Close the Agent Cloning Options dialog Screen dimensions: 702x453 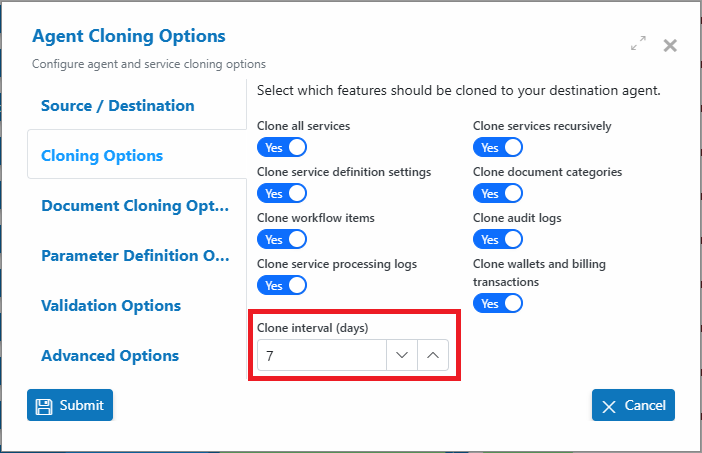pyautogui.click(x=670, y=45)
